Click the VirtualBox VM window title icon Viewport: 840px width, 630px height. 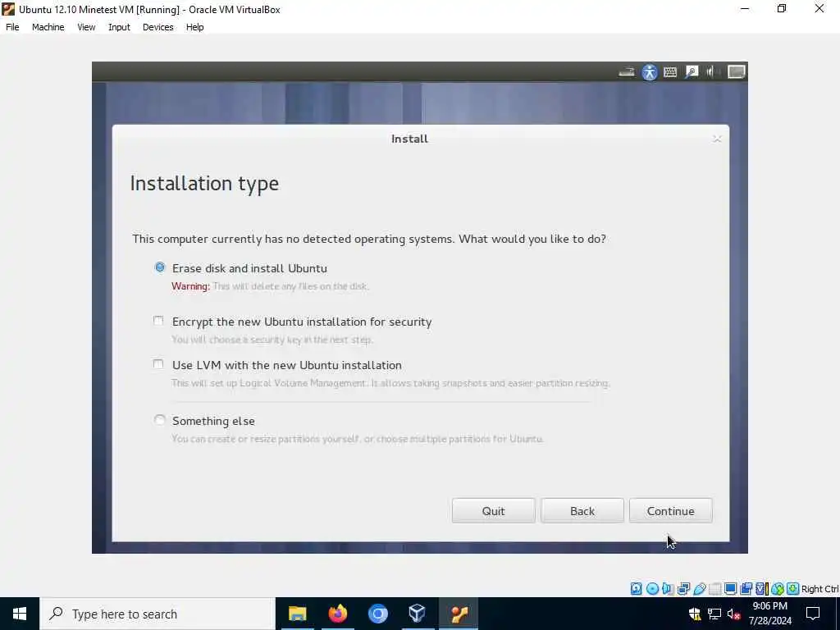[8, 9]
